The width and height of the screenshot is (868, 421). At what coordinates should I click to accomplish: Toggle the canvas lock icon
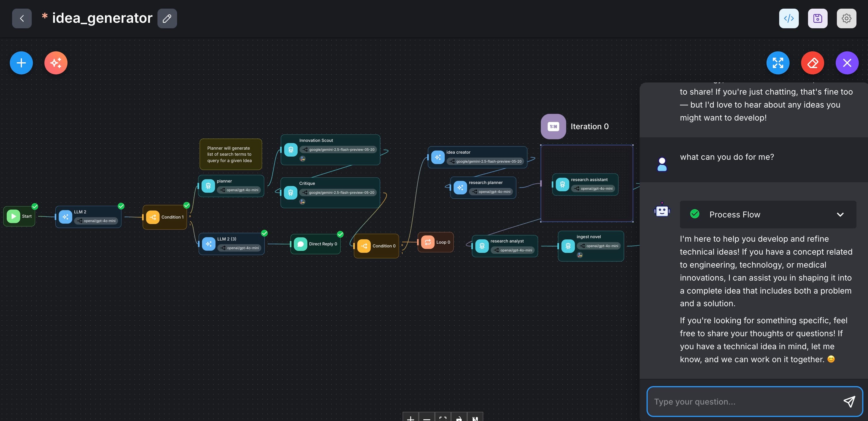click(x=459, y=419)
